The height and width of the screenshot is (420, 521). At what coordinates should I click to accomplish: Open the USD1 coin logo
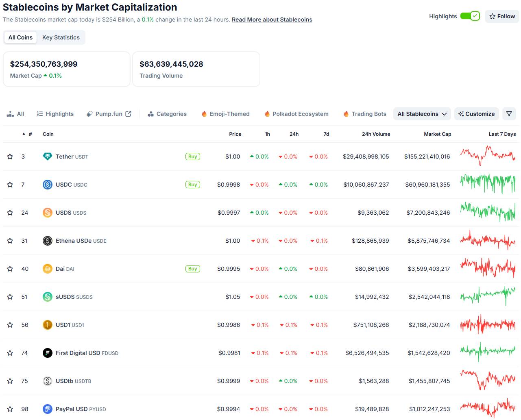(48, 325)
